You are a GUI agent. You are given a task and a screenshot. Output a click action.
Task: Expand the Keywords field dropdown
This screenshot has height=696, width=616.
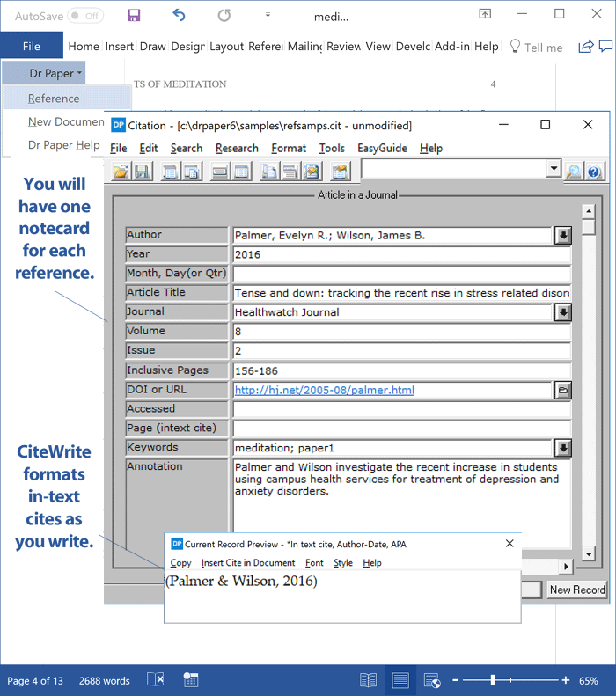563,448
